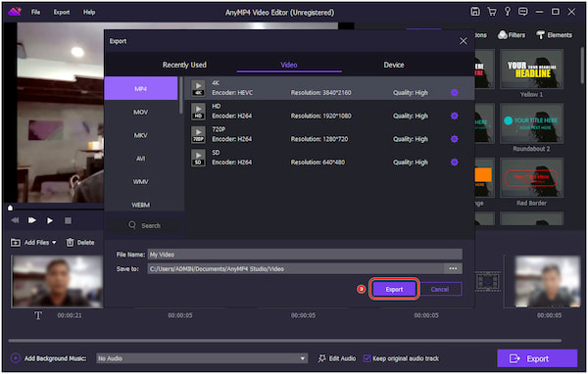The height and width of the screenshot is (374, 588).
Task: Click the Delete trash icon
Action: click(70, 243)
